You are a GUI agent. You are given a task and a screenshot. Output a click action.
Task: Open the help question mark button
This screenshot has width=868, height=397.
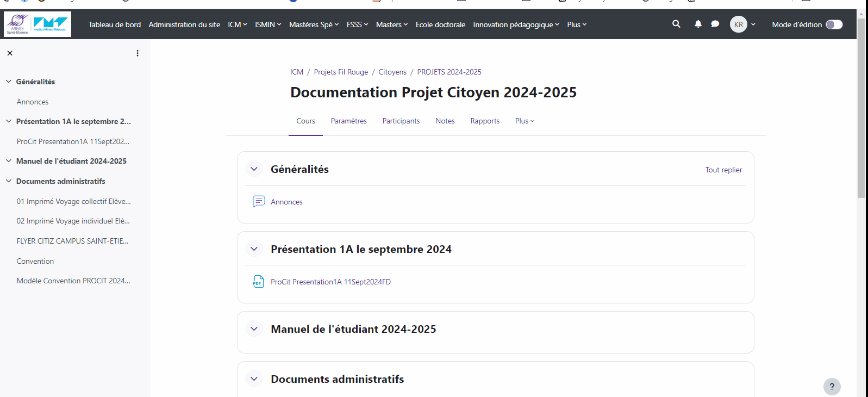click(x=832, y=387)
